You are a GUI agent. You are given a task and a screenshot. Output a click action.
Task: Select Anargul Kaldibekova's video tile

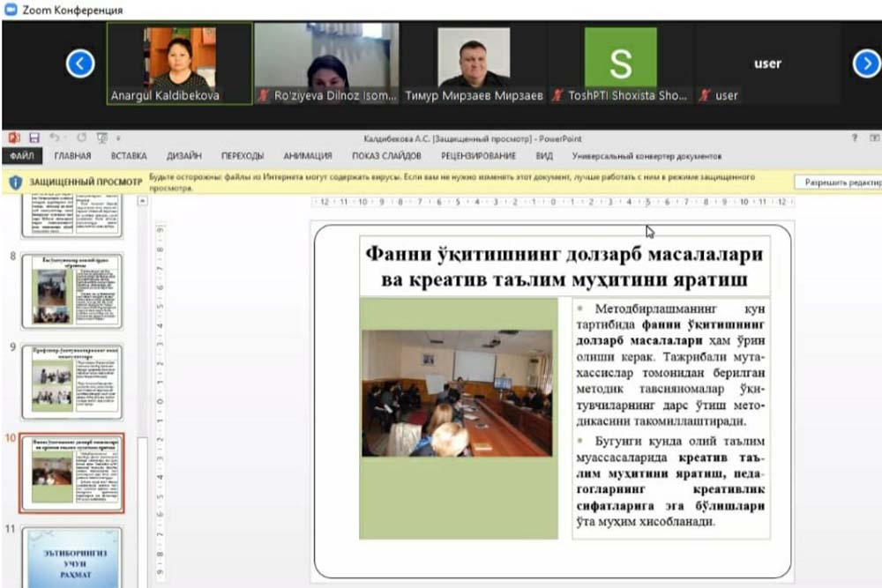pyautogui.click(x=179, y=63)
